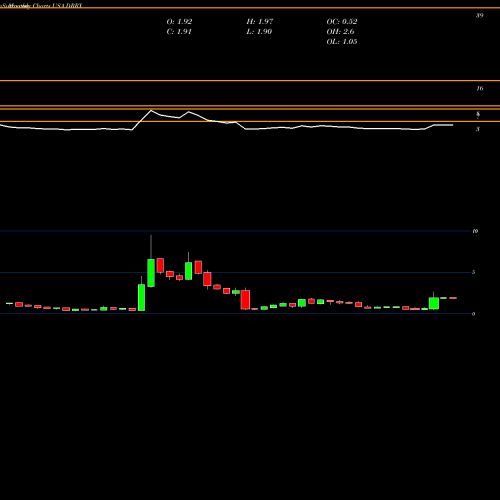Click the flat right end of the white line
This screenshot has width=500, height=500.
coord(443,125)
